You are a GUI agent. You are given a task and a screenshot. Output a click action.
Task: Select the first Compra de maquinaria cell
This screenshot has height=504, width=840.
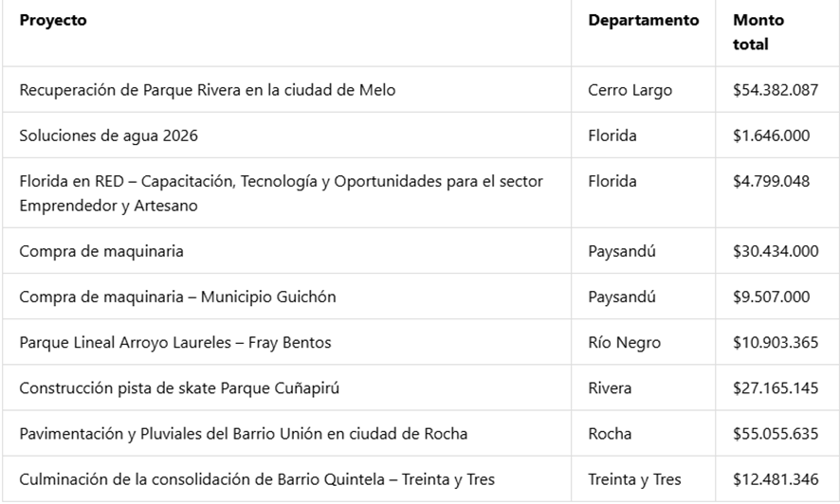101,251
